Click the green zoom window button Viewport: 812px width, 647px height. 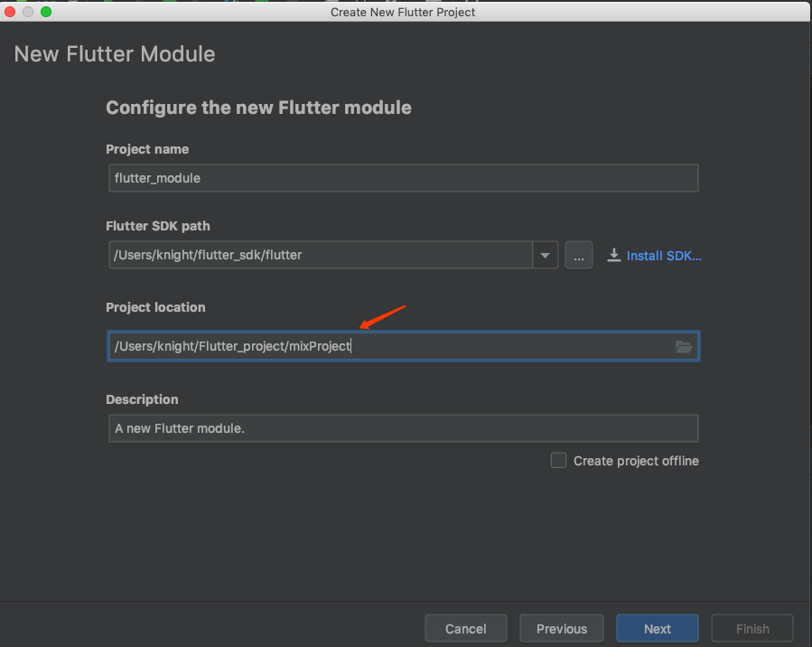click(x=46, y=12)
